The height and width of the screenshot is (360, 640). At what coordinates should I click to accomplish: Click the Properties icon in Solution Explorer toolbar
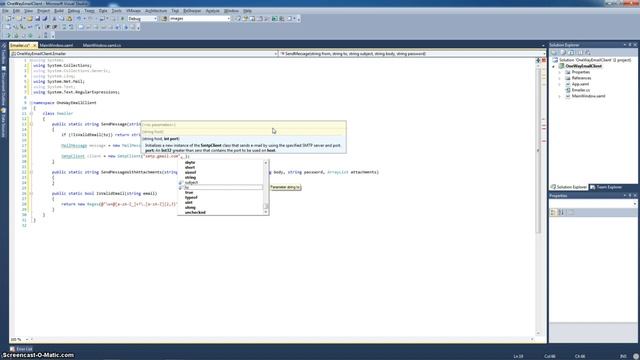click(554, 53)
